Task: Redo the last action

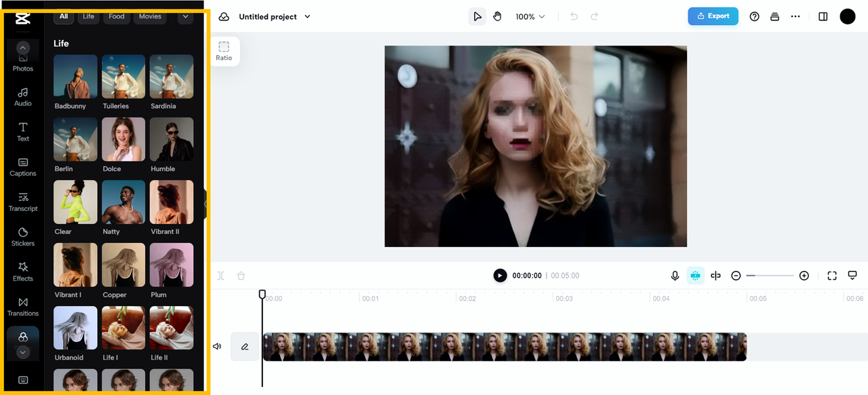Action: 595,16
